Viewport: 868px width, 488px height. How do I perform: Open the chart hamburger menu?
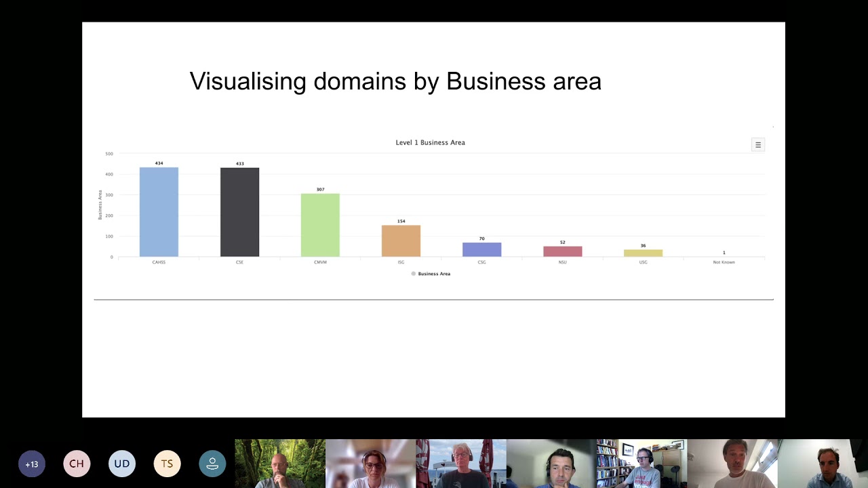758,144
